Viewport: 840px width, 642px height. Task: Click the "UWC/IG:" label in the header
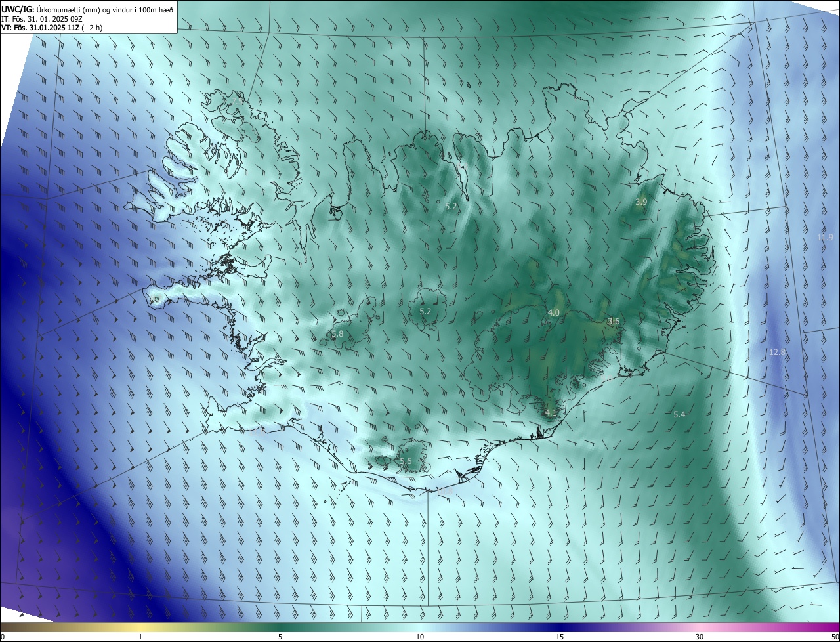pos(18,9)
